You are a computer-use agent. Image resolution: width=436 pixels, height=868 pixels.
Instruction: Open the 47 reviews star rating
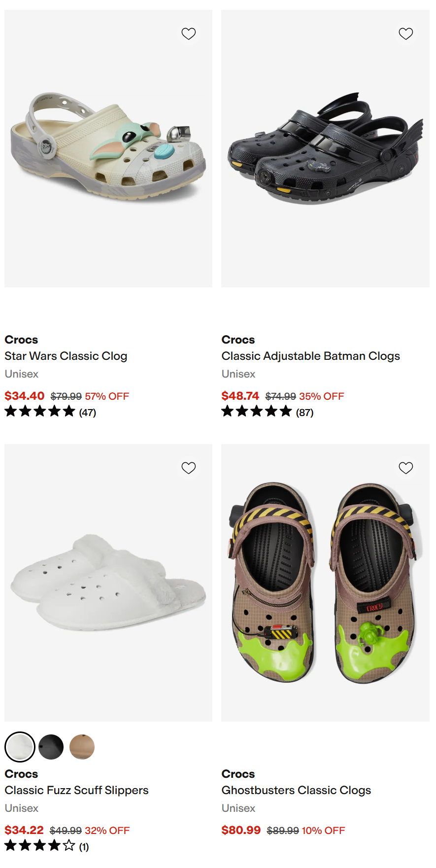point(50,412)
